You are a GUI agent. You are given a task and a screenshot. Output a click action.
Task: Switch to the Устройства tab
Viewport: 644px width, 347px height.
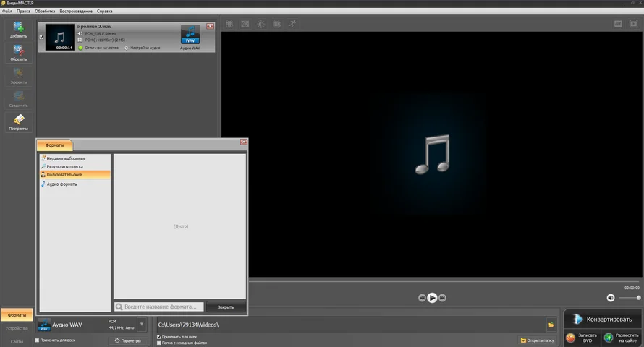click(x=17, y=328)
